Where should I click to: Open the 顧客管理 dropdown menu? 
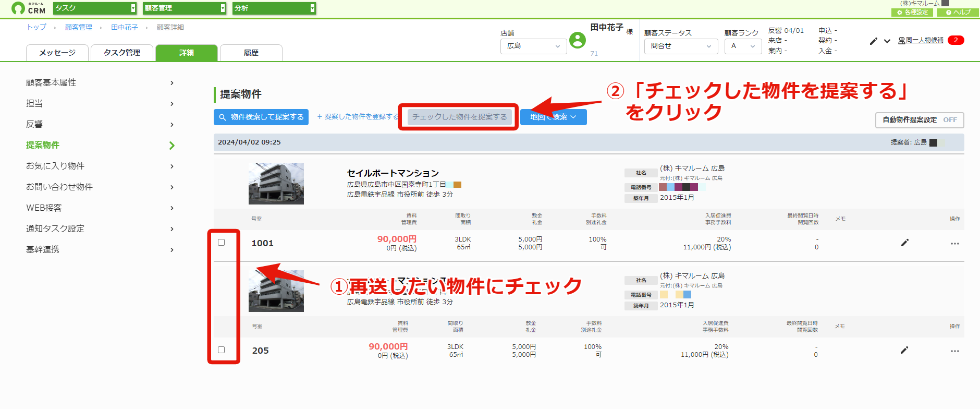(185, 8)
